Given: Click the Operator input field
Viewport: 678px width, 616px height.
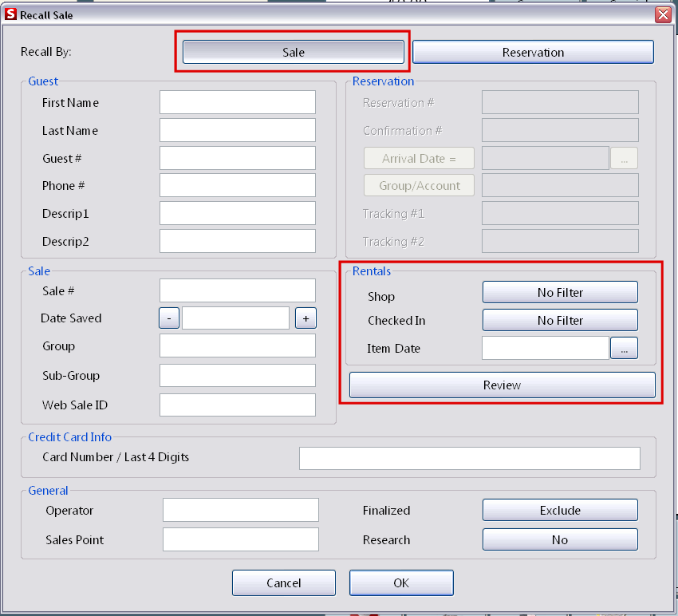Looking at the screenshot, I should coord(240,510).
